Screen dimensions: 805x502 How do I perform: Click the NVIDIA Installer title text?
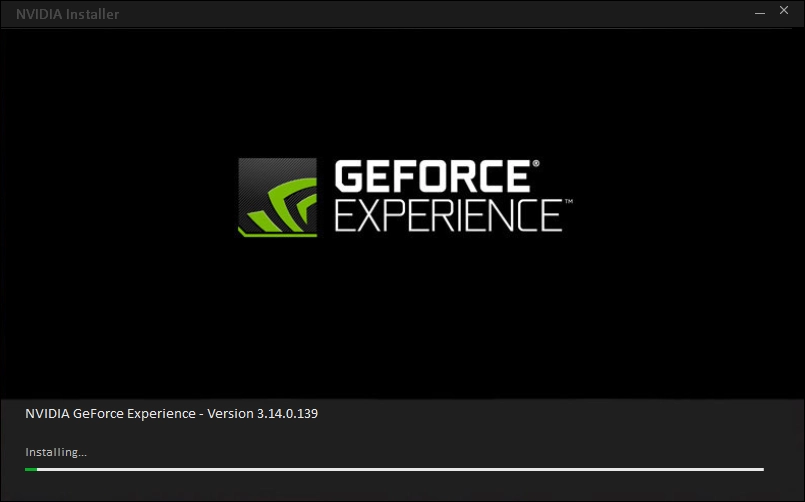coord(67,14)
